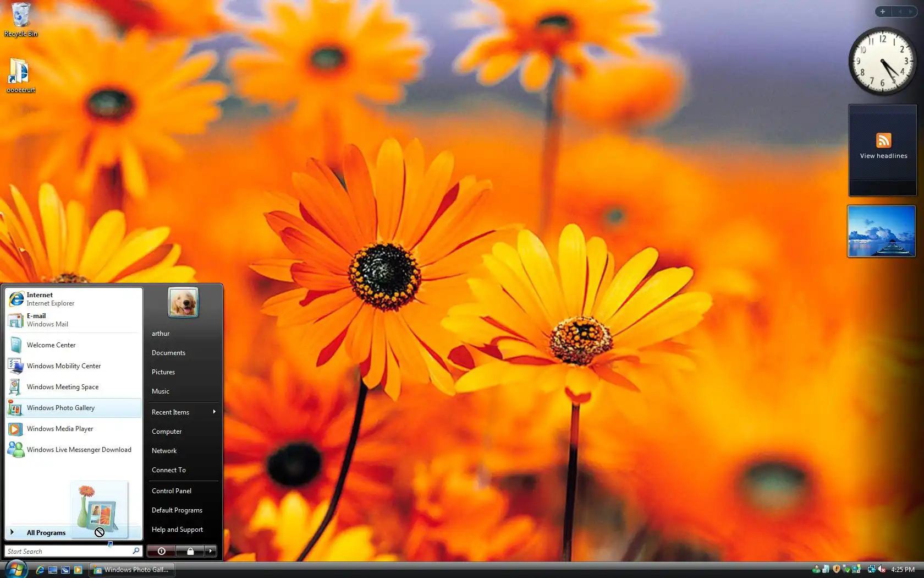The width and height of the screenshot is (924, 578).
Task: Click the slideshow gadget photo
Action: click(x=882, y=231)
